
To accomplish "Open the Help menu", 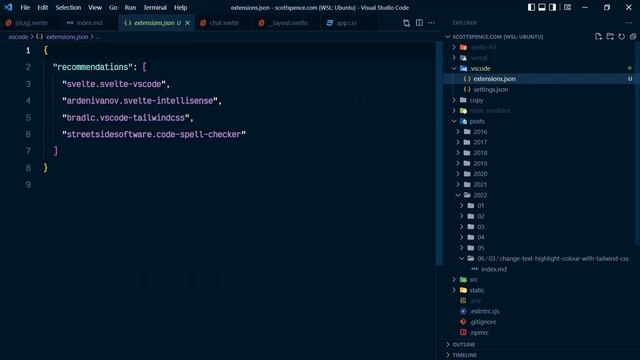I will [180, 7].
